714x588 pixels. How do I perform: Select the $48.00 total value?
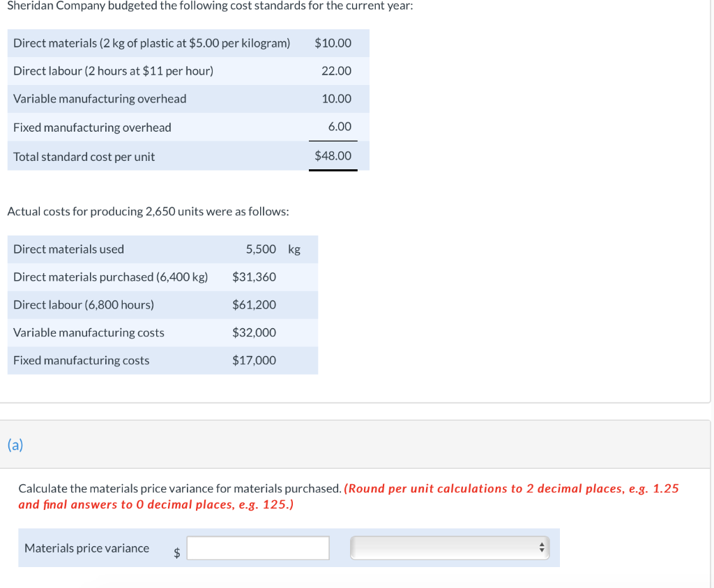(x=333, y=155)
